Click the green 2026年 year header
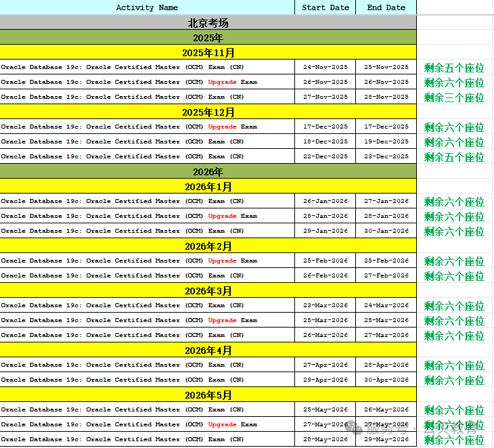Viewport: 494px width, 448px height. tap(208, 171)
